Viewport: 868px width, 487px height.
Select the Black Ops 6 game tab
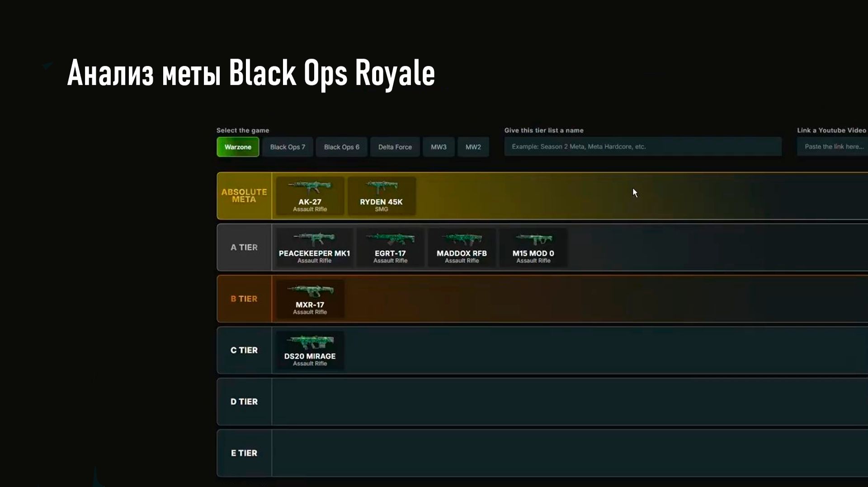click(341, 147)
